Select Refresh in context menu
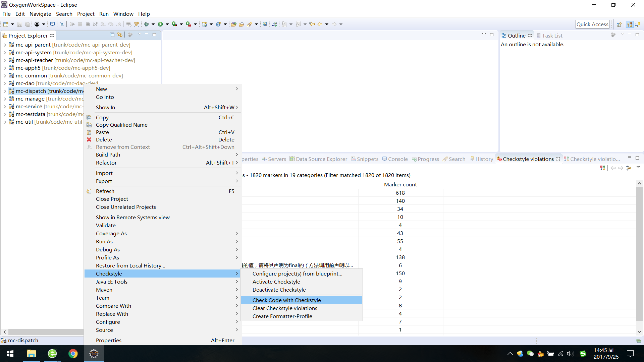Image resolution: width=644 pixels, height=362 pixels. pos(163,191)
